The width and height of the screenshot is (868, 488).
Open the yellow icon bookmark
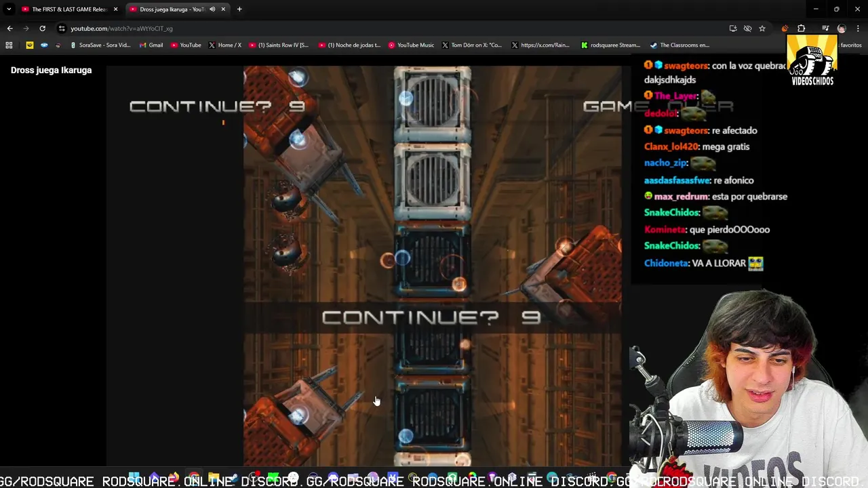tap(30, 45)
